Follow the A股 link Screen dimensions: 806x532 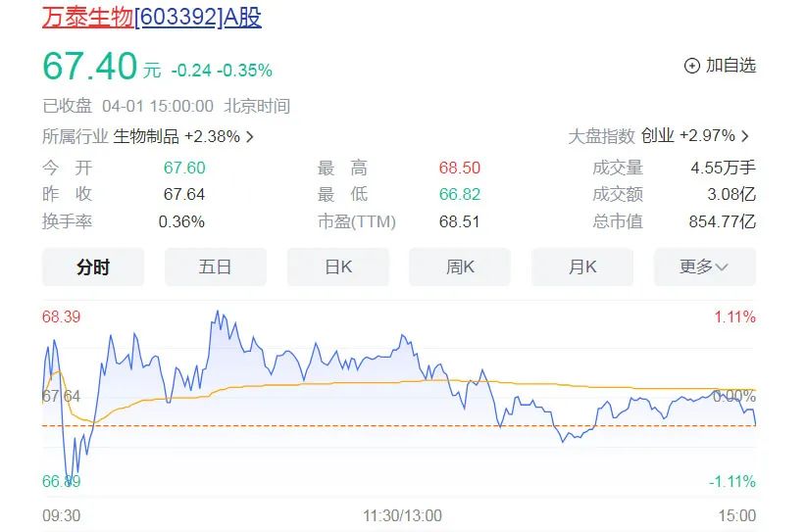tap(242, 17)
